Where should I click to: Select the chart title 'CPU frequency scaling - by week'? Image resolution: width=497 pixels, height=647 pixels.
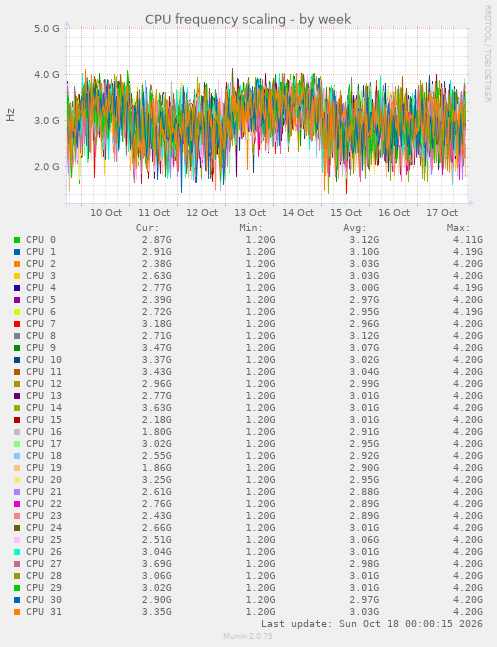point(248,19)
